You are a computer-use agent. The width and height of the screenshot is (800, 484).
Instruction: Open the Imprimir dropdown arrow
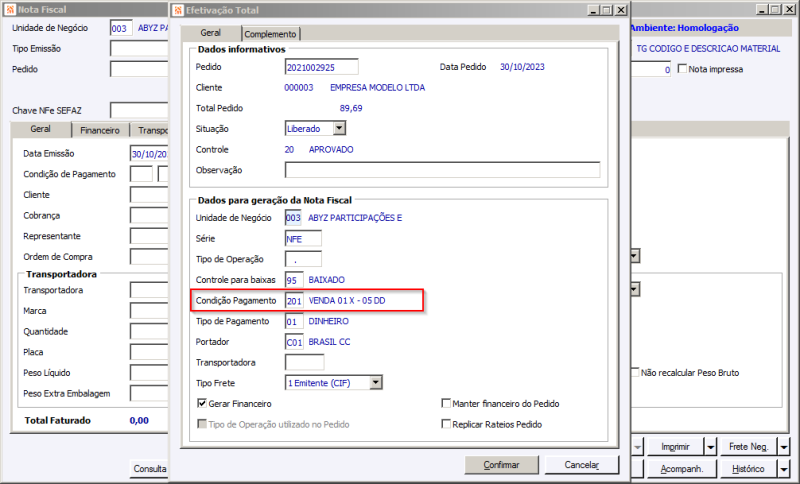tap(711, 447)
